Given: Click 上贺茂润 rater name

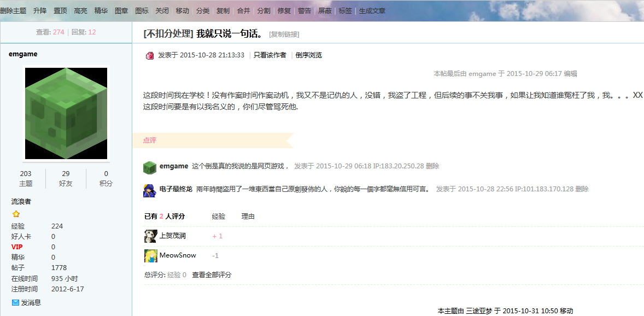Looking at the screenshot, I should click(x=173, y=236).
